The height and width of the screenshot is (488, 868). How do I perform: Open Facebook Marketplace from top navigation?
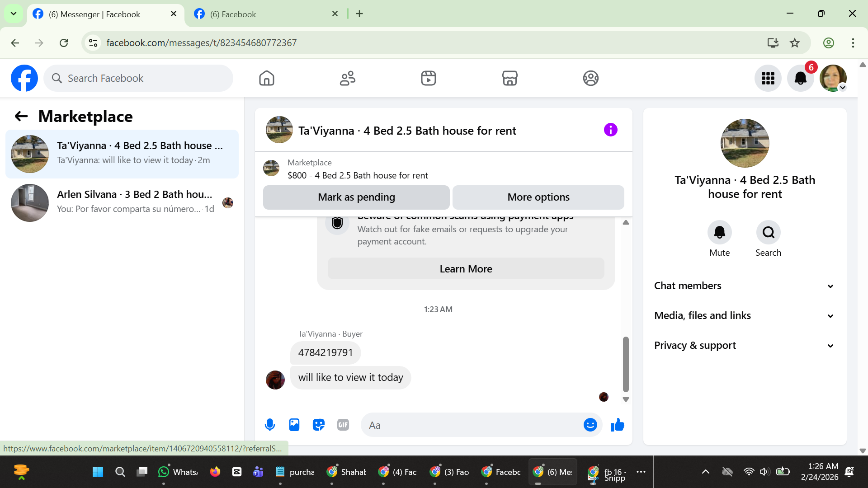509,78
